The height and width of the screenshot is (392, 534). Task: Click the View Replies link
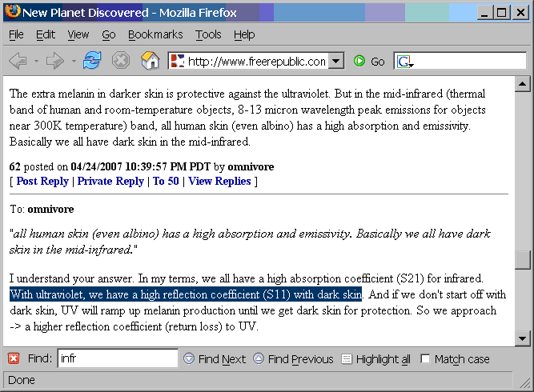point(219,182)
